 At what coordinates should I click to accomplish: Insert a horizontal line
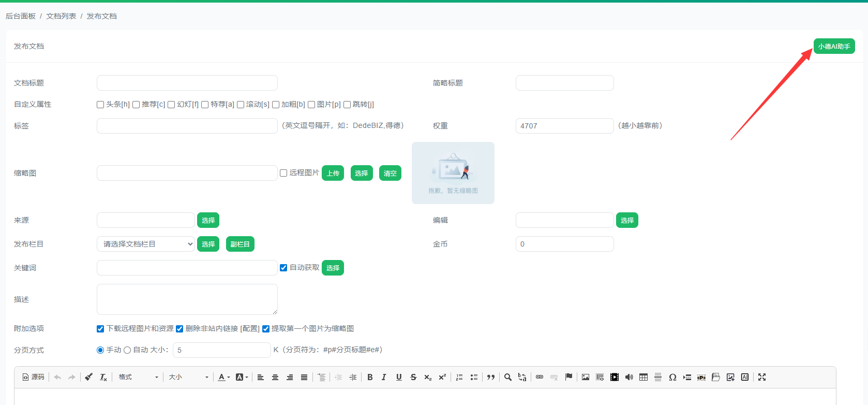[x=658, y=377]
